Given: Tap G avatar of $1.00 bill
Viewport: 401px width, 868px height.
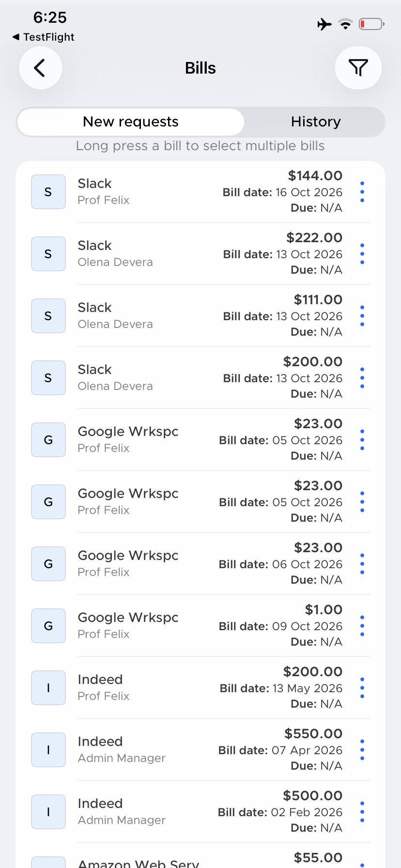Looking at the screenshot, I should (x=48, y=626).
